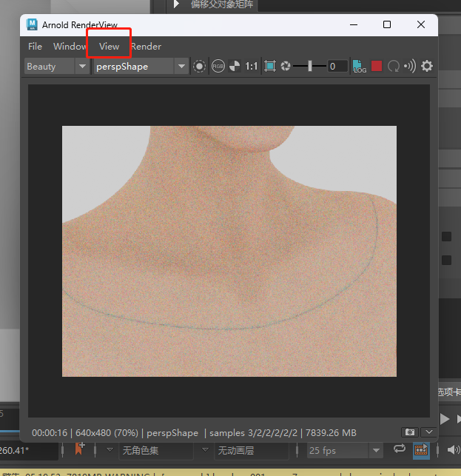Click the render time "00:00:16"

pyautogui.click(x=50, y=432)
